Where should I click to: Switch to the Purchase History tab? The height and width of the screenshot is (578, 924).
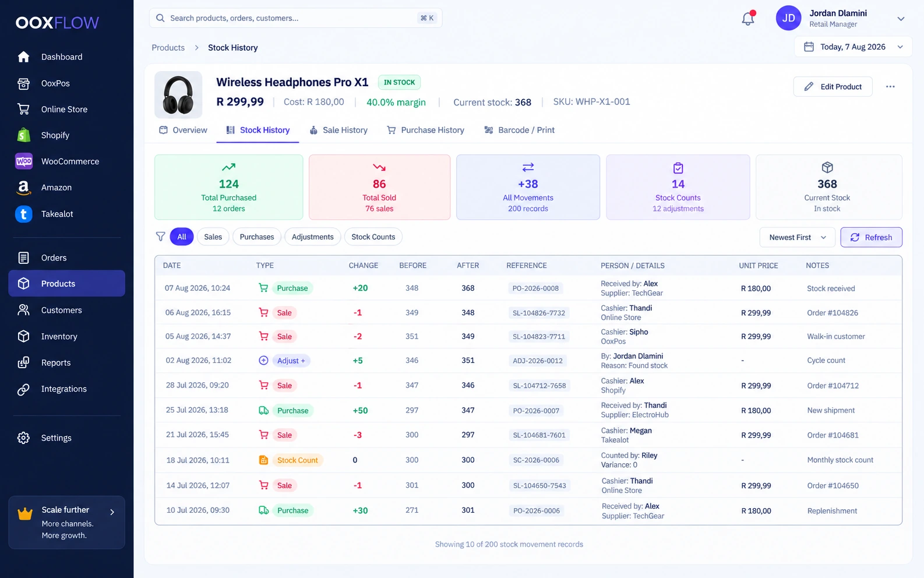[x=426, y=130]
